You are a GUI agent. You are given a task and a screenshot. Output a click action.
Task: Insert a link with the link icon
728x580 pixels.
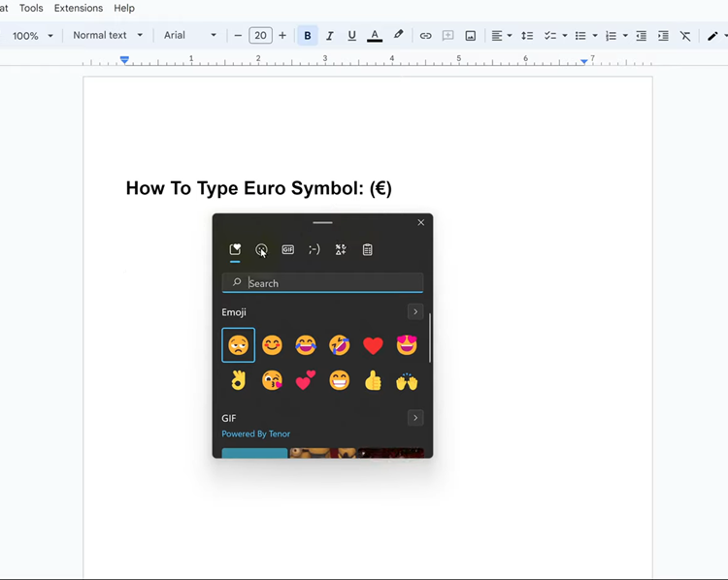point(425,36)
